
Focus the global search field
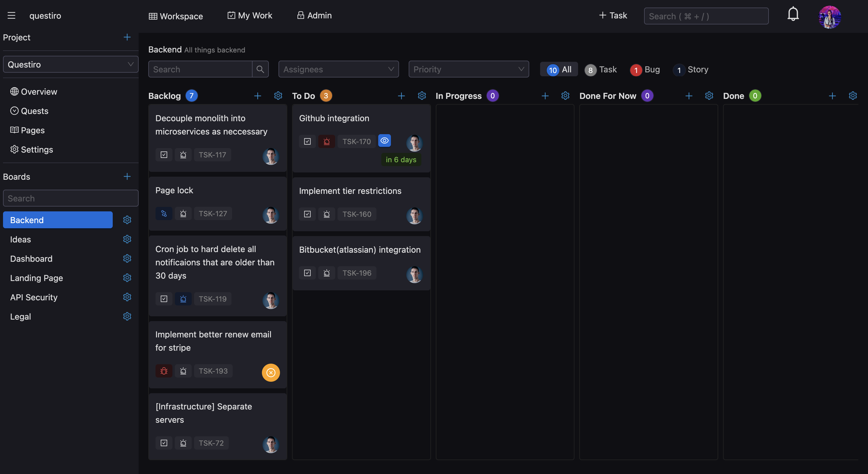pos(706,16)
